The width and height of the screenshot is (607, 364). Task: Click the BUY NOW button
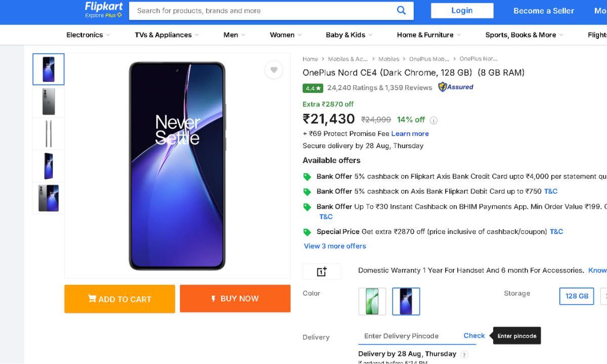[x=235, y=299]
